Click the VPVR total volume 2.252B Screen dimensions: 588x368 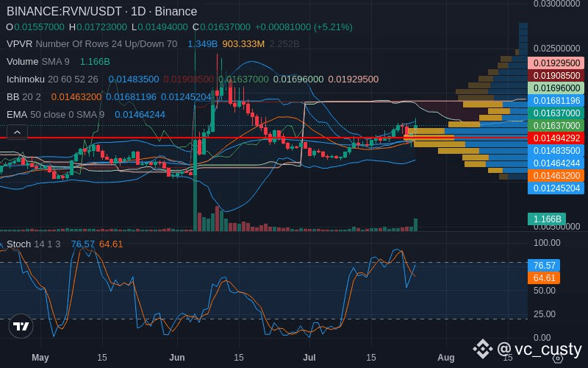pos(284,44)
